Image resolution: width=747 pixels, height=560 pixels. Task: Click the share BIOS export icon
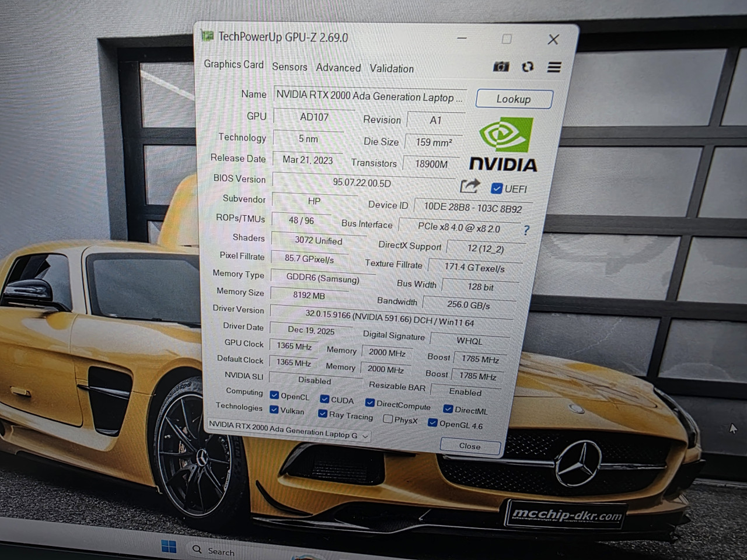tap(470, 186)
